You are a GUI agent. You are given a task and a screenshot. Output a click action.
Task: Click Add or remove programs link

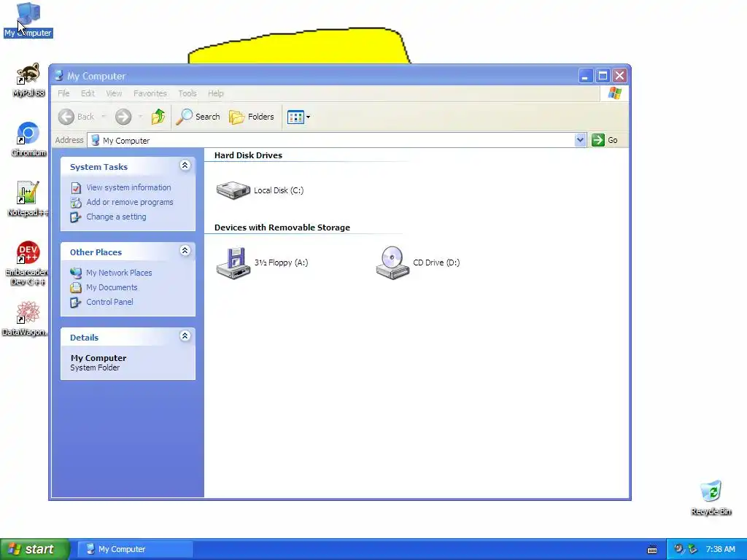point(130,202)
